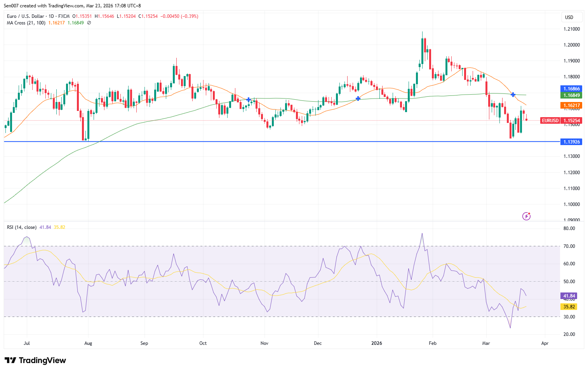Click the purple lightning bolt event icon
This screenshot has width=588, height=372.
pos(526,216)
